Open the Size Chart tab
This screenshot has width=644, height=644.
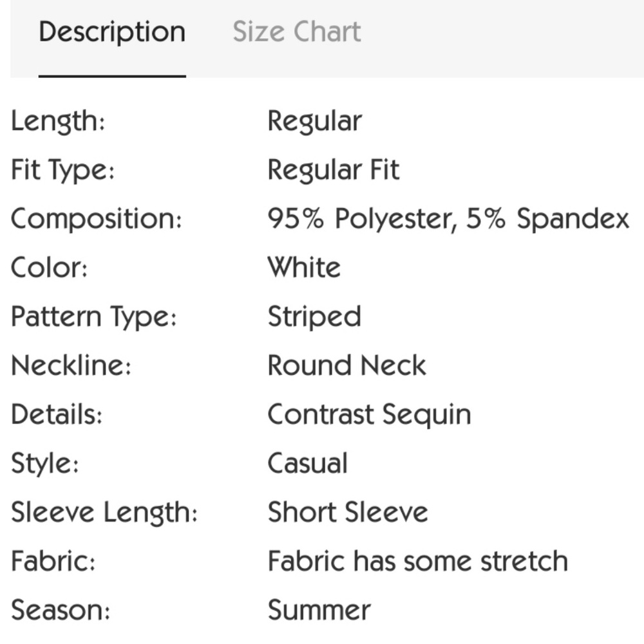[296, 32]
